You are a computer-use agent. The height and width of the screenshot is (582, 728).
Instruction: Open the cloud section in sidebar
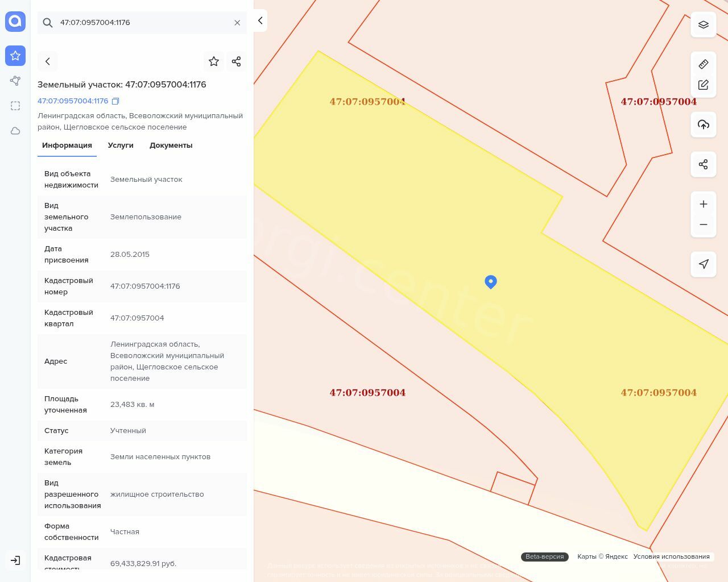(15, 131)
